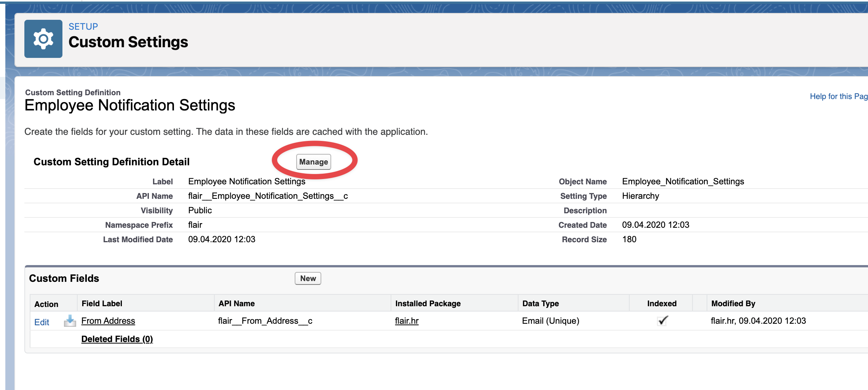Screen dimensions: 868x390
Task: Click the flair__Employee_Notification_Settings__c API name value
Action: pyautogui.click(x=268, y=196)
